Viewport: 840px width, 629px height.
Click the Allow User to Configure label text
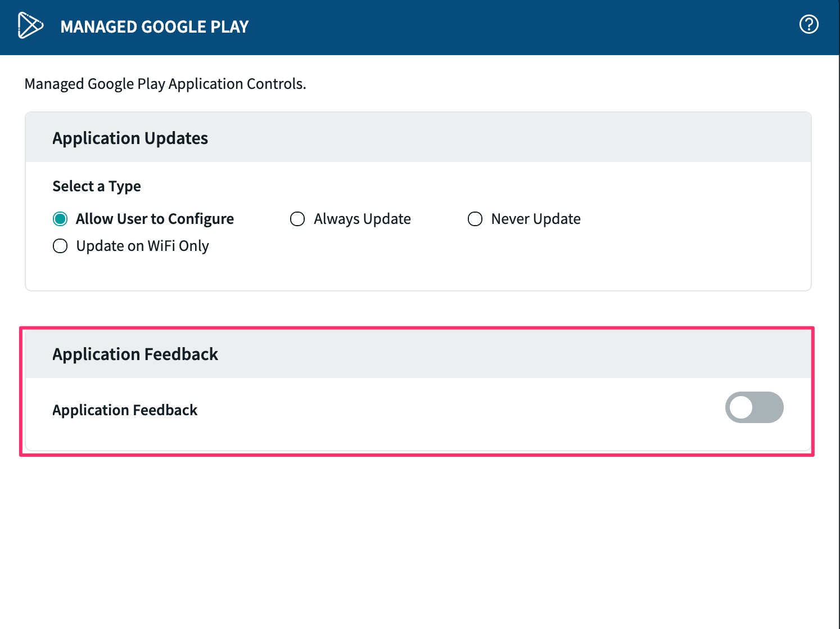(x=155, y=219)
